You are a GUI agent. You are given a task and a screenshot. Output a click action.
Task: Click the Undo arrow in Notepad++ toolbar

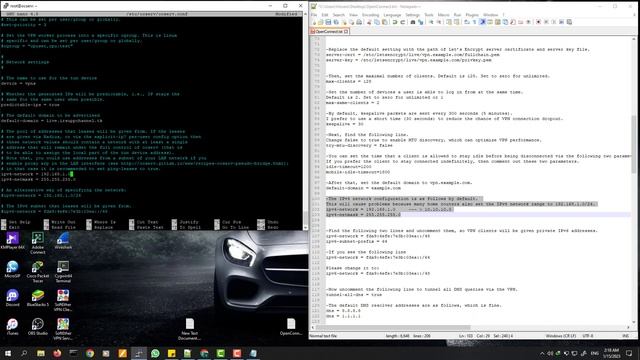[394, 22]
